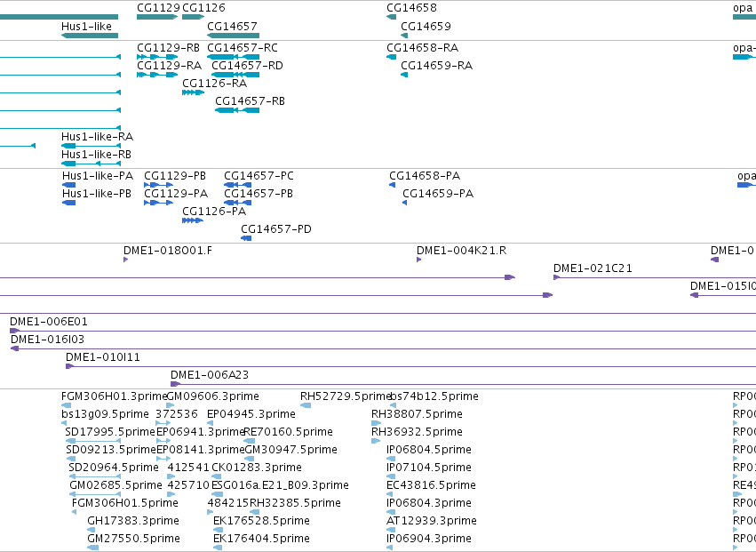Select the GM09606.3prime EST label
The height and width of the screenshot is (552, 756).
[212, 396]
